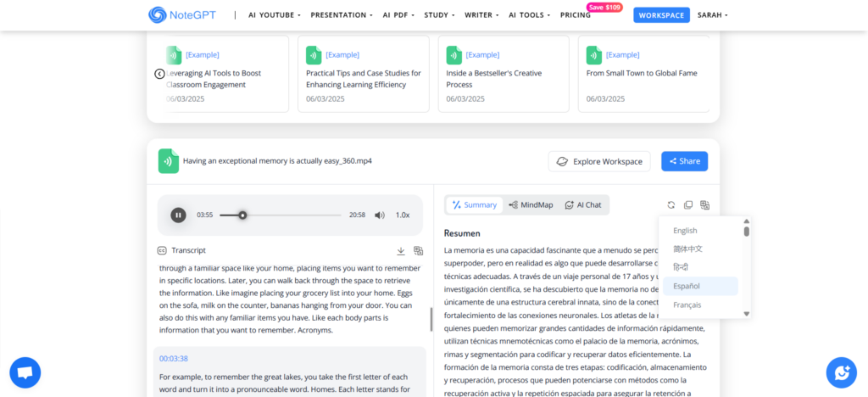Viewport: 868px width, 397px height.
Task: Select Français from the language dropdown
Action: [687, 305]
